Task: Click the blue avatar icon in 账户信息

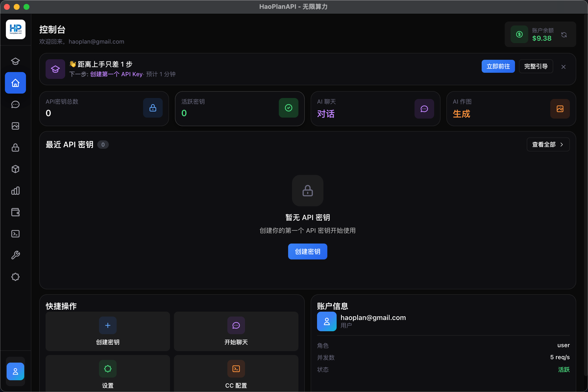Action: 327,321
